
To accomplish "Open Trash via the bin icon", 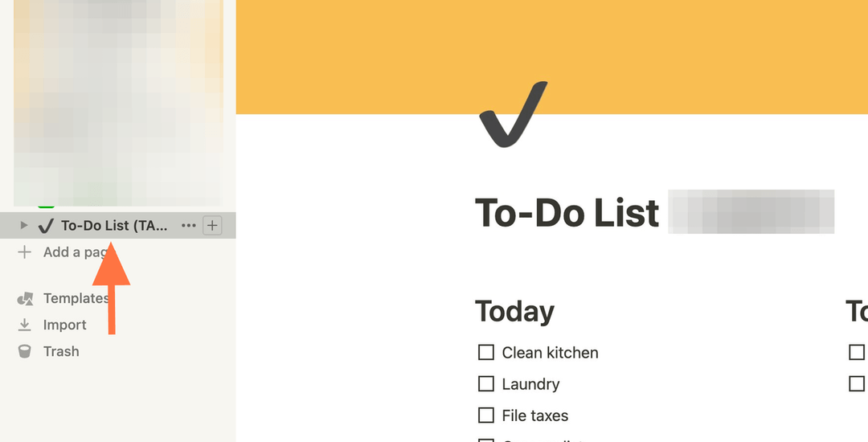I will [24, 351].
